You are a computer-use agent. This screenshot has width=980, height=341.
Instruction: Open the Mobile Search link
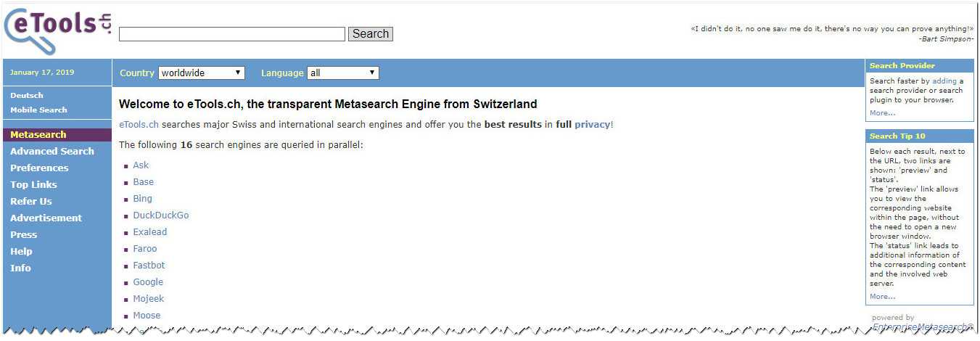tap(38, 110)
